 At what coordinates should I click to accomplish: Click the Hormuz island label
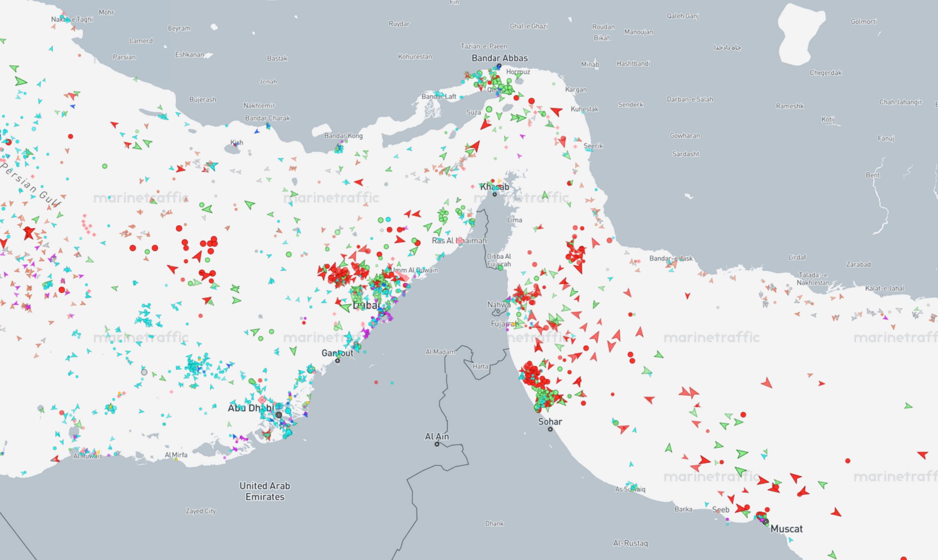518,72
